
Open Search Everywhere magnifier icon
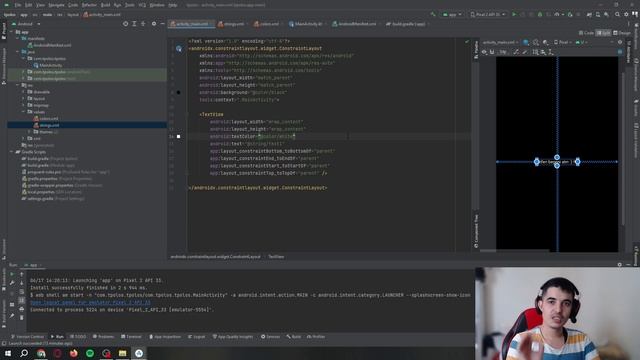[617, 14]
